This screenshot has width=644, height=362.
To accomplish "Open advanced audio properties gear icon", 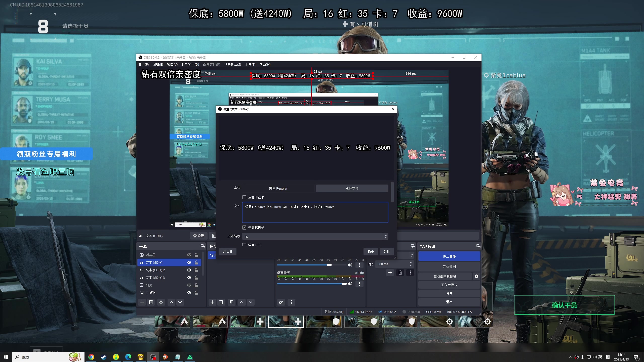I will [281, 302].
